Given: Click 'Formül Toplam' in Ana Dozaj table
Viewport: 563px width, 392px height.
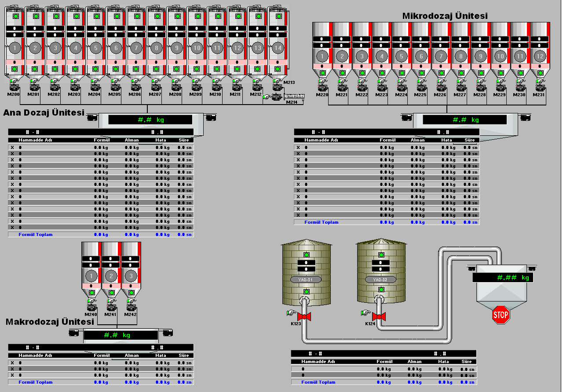Looking at the screenshot, I should (x=35, y=235).
